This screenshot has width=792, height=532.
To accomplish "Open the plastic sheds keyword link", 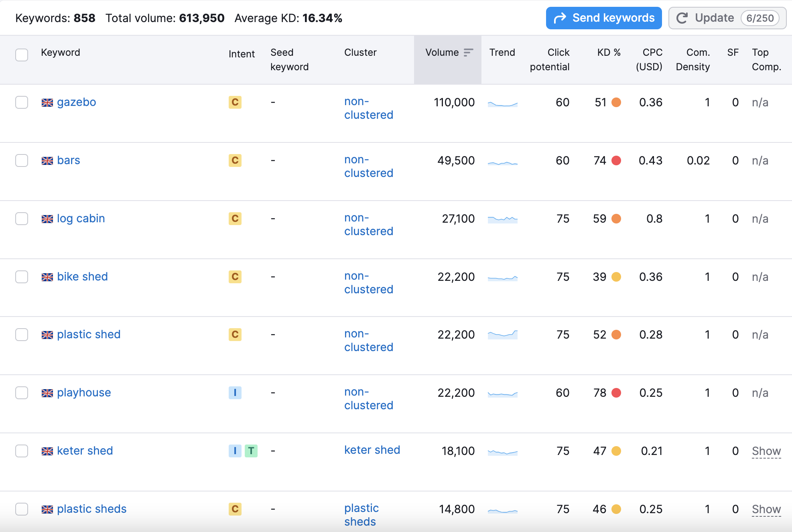I will (92, 509).
